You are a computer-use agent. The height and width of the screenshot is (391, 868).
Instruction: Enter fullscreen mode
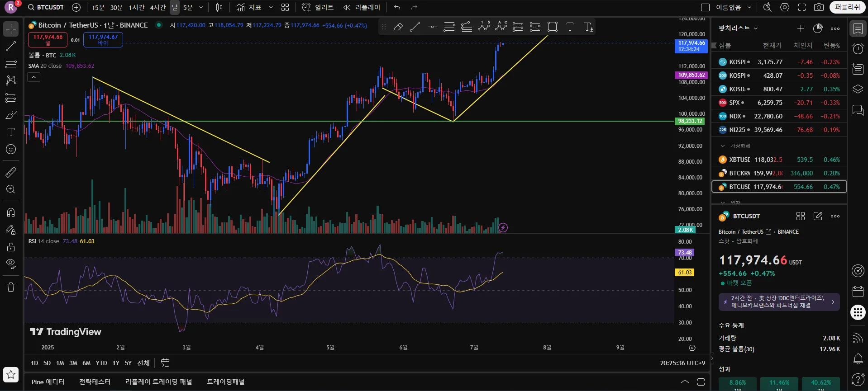802,7
